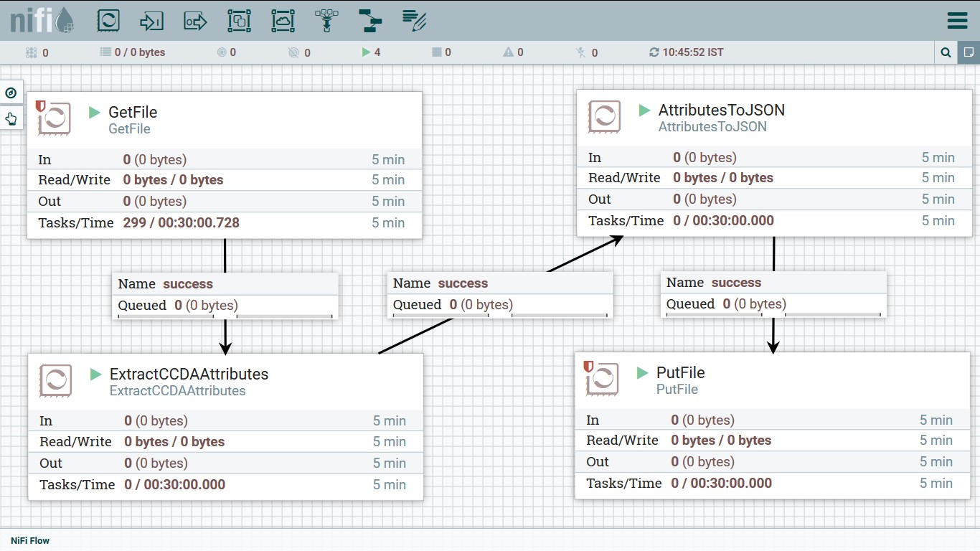Click the PutFile running status arrow
Screen dimensions: 980x551
(642, 372)
